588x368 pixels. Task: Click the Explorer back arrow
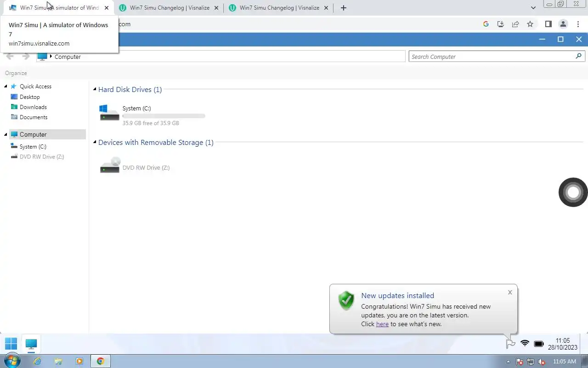click(10, 57)
